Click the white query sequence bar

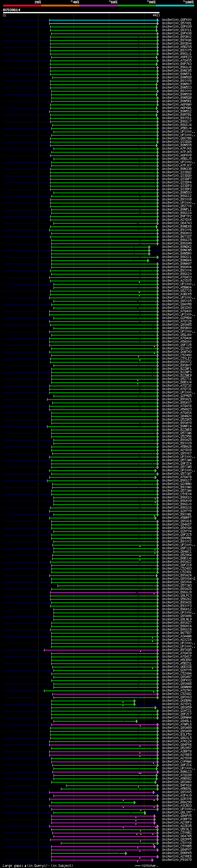coord(81,12)
